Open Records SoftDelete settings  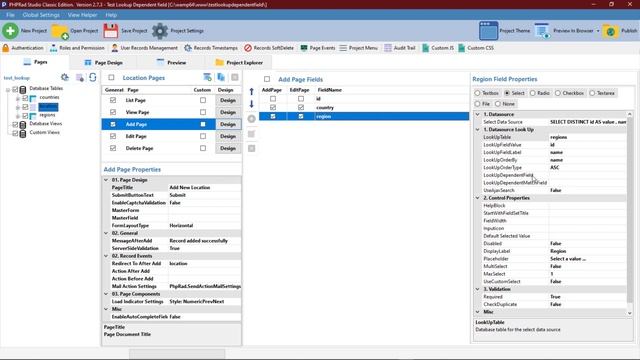point(269,48)
